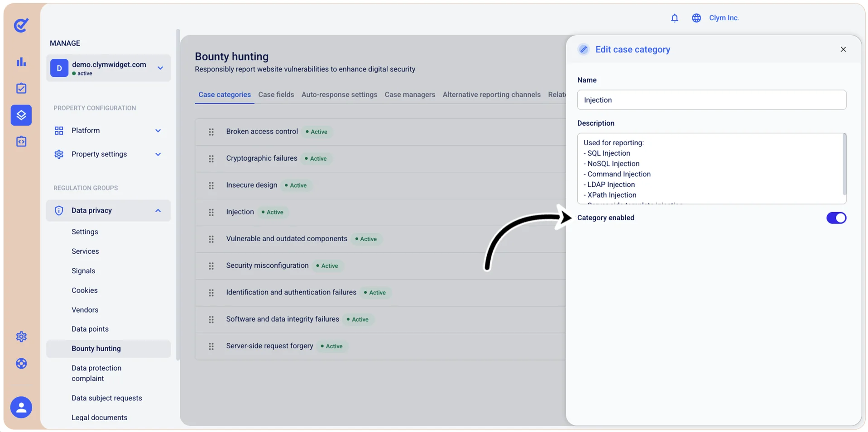The image size is (868, 432).
Task: Click drag handle for Cryptographic failures
Action: click(211, 159)
